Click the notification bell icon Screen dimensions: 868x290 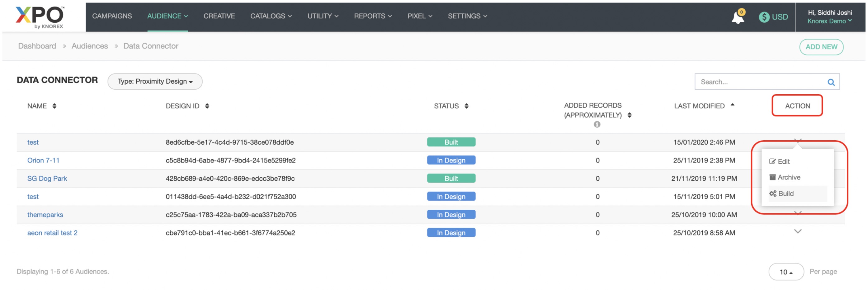click(x=737, y=17)
